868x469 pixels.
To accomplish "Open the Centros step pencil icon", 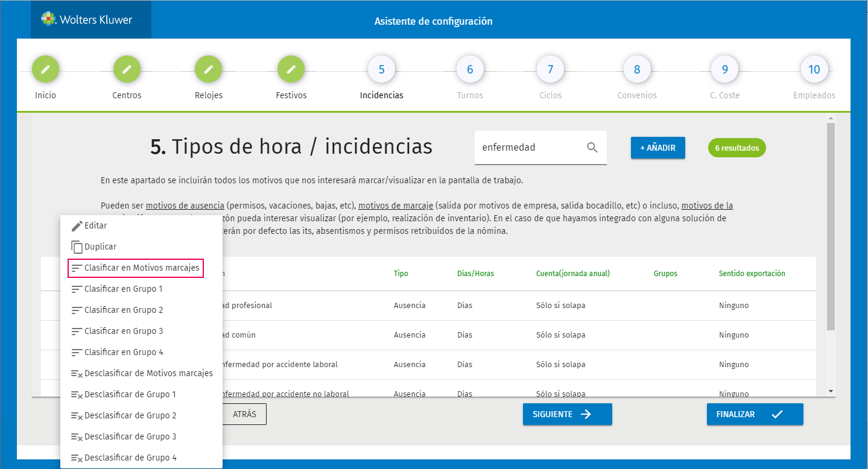I will [x=127, y=69].
